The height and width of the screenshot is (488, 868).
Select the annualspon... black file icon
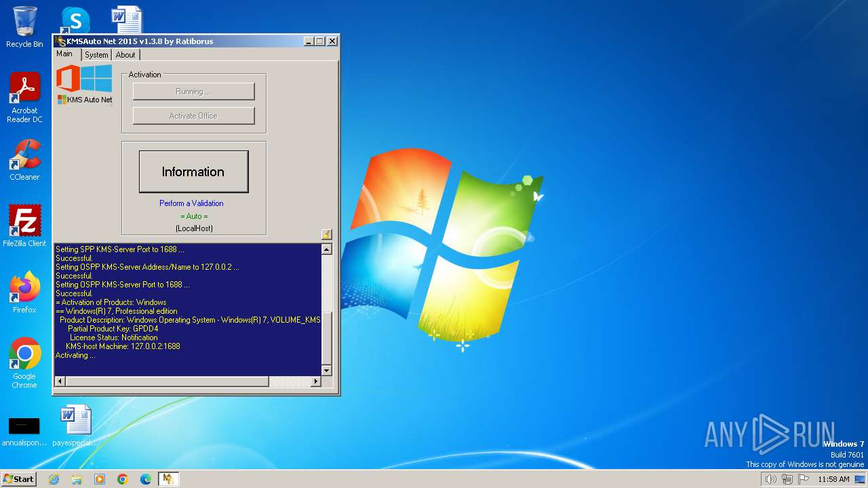coord(24,432)
